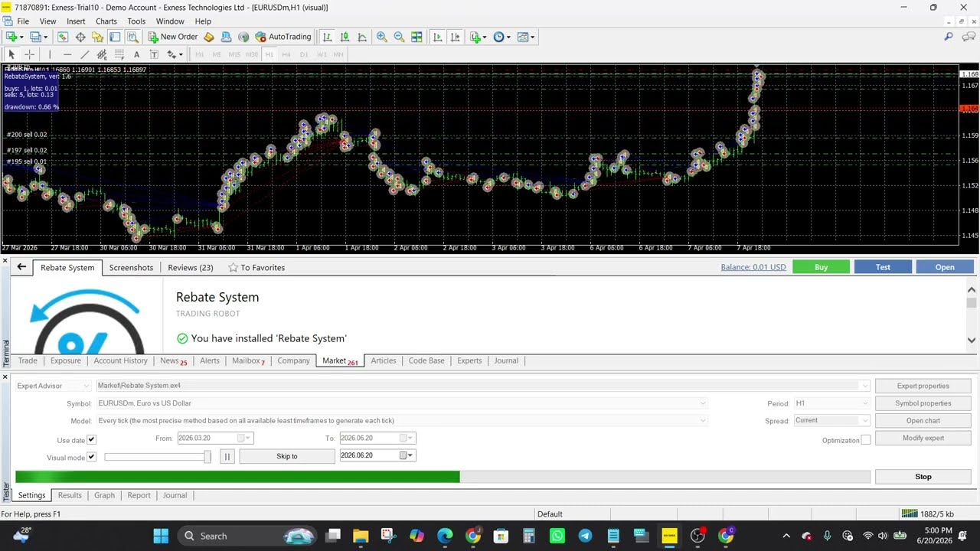This screenshot has width=980, height=551.
Task: Add Rebate System To Favorites
Action: pos(256,267)
